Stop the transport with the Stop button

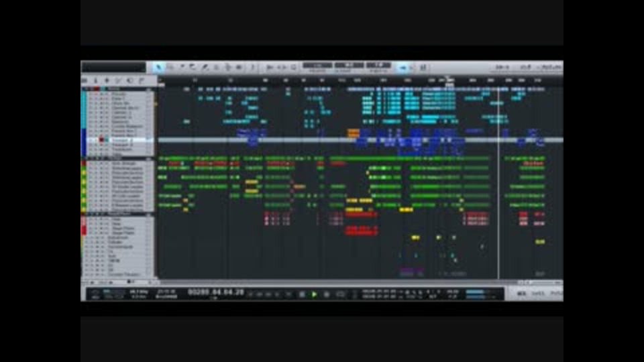pos(303,294)
